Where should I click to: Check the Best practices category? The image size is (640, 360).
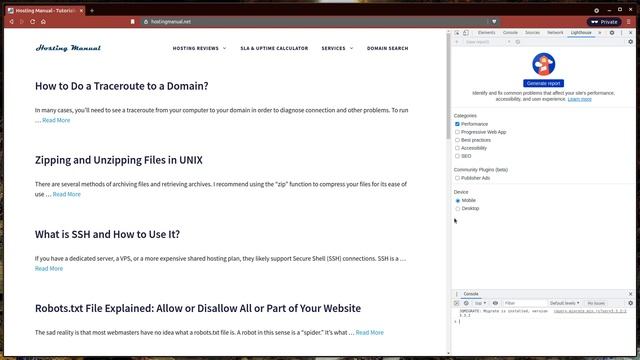click(x=457, y=140)
